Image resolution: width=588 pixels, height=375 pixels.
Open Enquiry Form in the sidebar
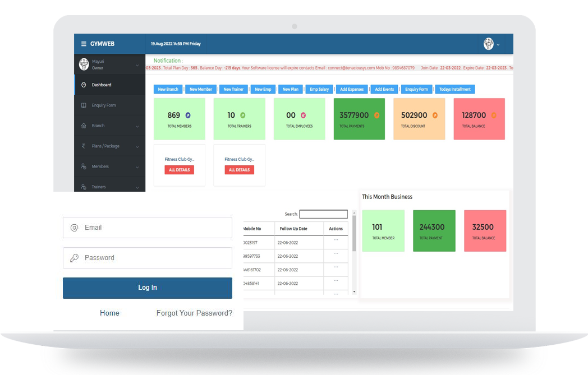point(104,105)
